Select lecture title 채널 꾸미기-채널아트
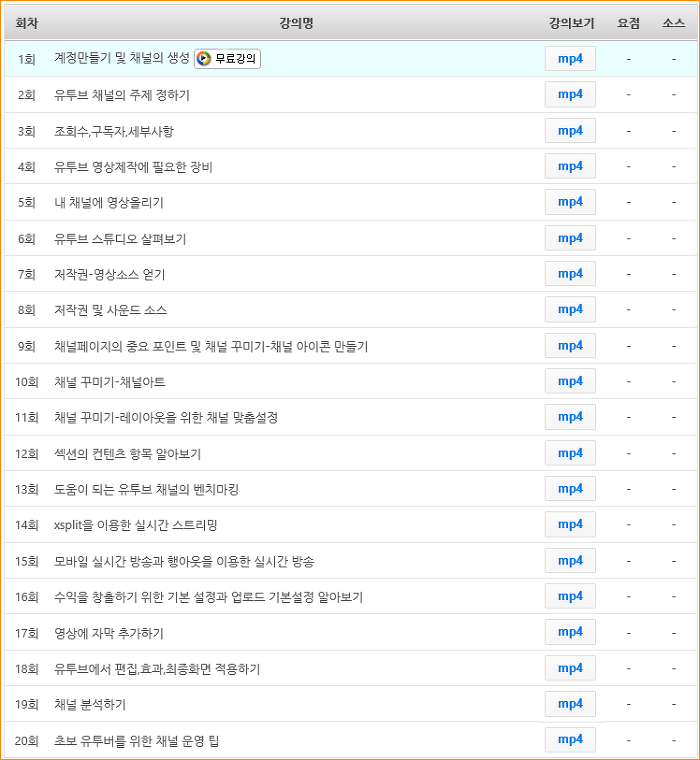The width and height of the screenshot is (700, 760). pos(110,382)
